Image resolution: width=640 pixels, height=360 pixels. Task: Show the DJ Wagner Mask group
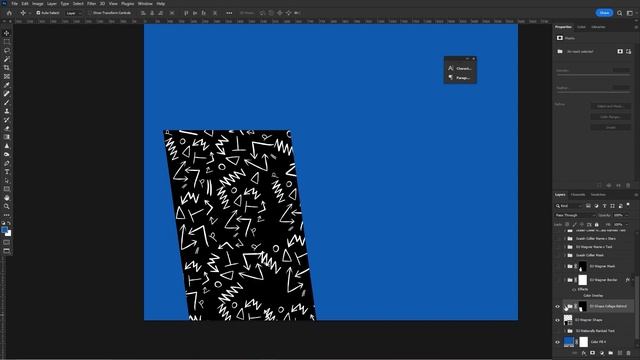click(x=558, y=267)
